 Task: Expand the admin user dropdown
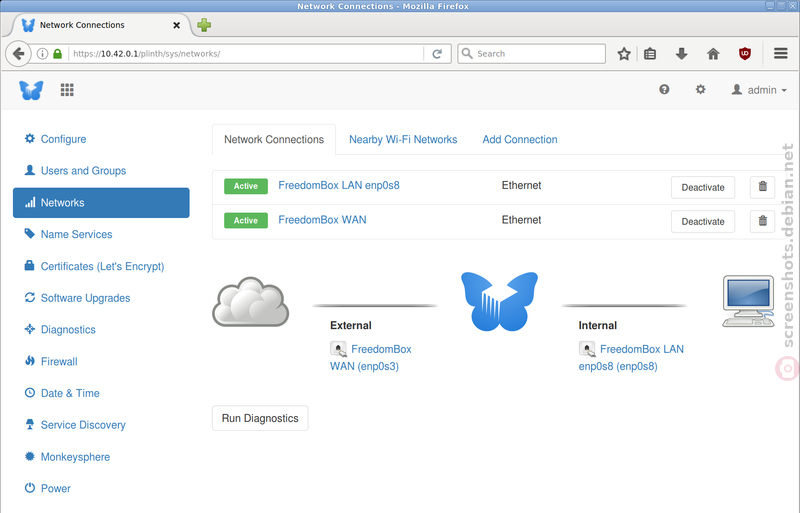[759, 90]
